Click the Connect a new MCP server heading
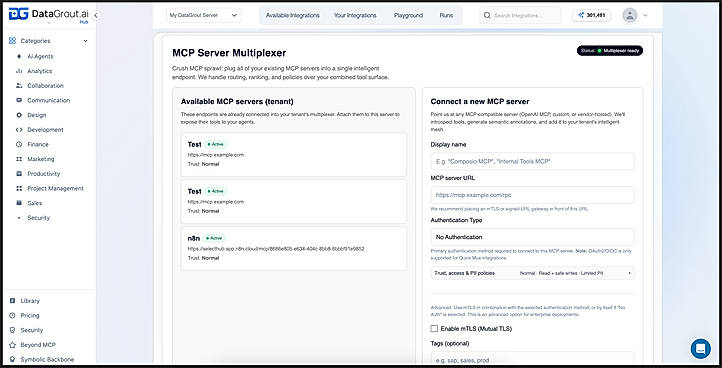 pyautogui.click(x=480, y=101)
